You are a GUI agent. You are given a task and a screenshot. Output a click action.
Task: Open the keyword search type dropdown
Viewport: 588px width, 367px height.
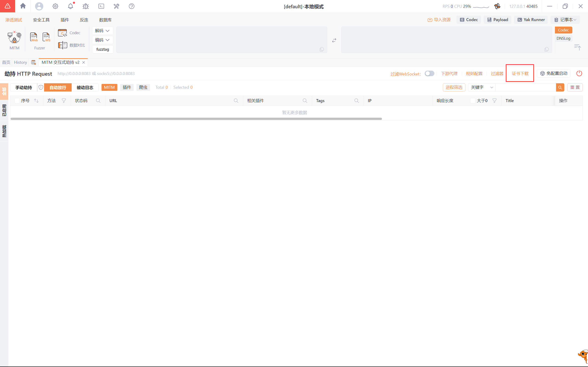(482, 87)
